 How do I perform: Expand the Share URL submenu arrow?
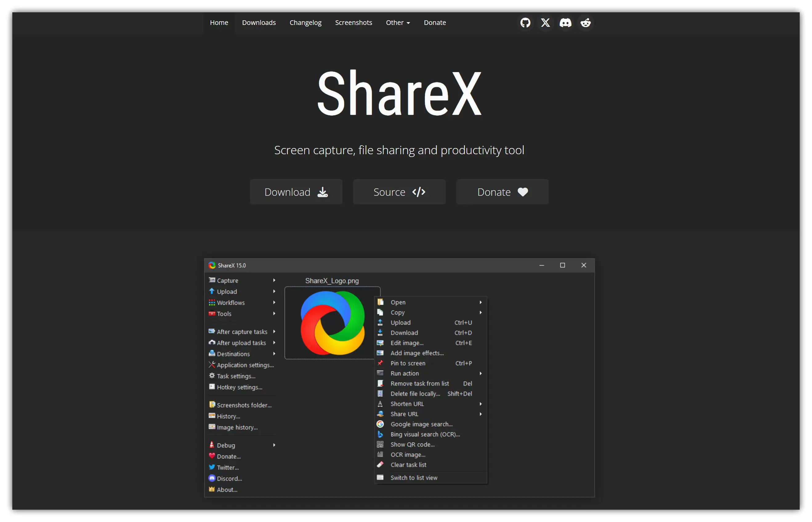coord(480,414)
